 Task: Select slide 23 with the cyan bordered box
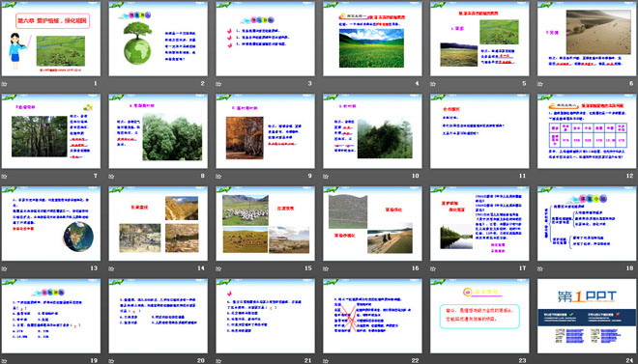(x=479, y=316)
